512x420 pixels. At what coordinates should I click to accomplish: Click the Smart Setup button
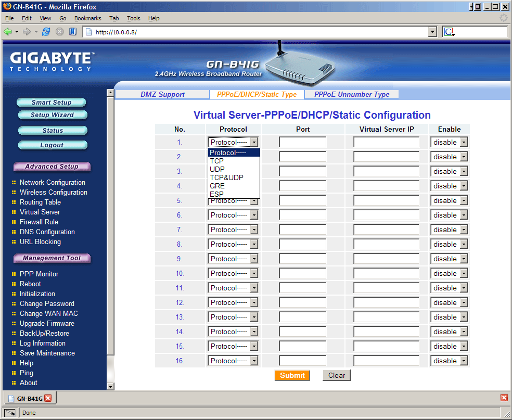(52, 102)
